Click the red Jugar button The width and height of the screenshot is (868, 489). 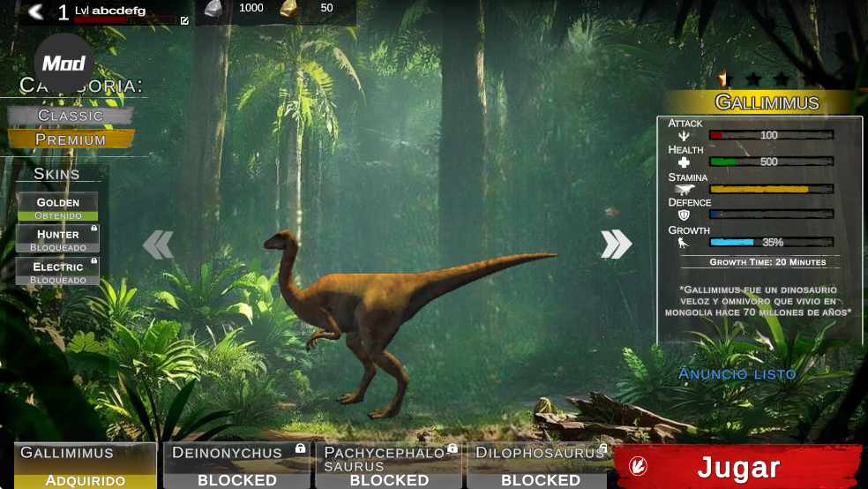pos(737,466)
